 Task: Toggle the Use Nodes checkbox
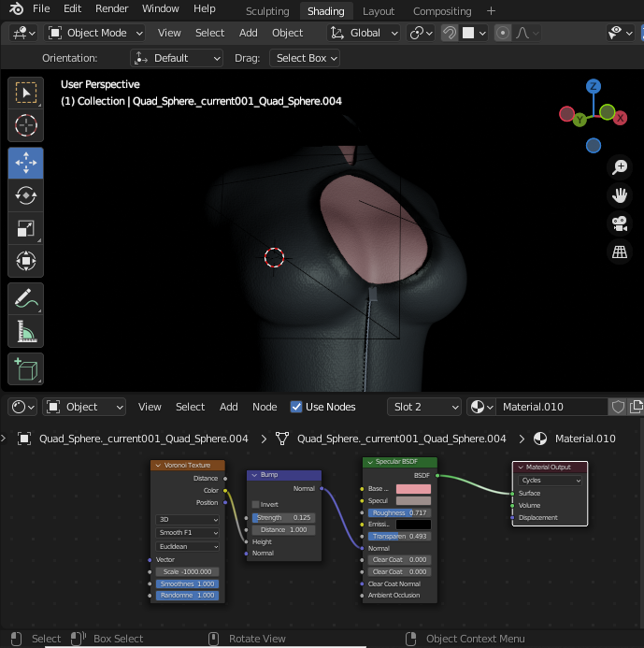[x=295, y=407]
